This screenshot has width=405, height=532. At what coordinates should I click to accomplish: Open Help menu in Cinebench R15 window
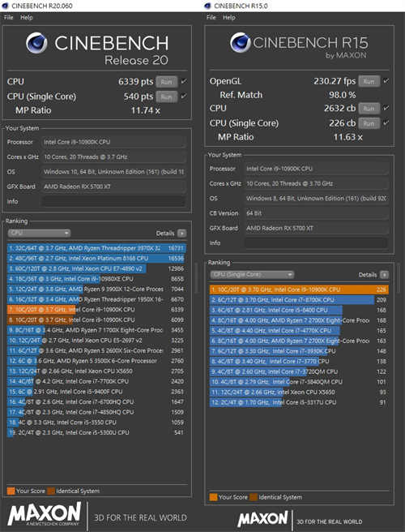(x=228, y=18)
